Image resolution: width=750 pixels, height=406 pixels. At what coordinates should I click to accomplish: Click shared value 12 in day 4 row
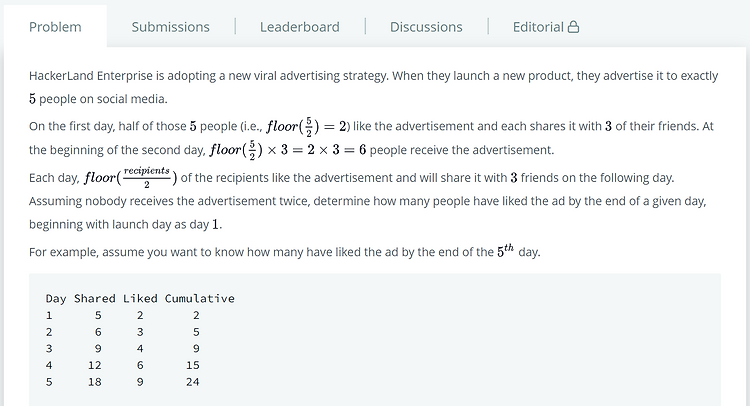[94, 365]
